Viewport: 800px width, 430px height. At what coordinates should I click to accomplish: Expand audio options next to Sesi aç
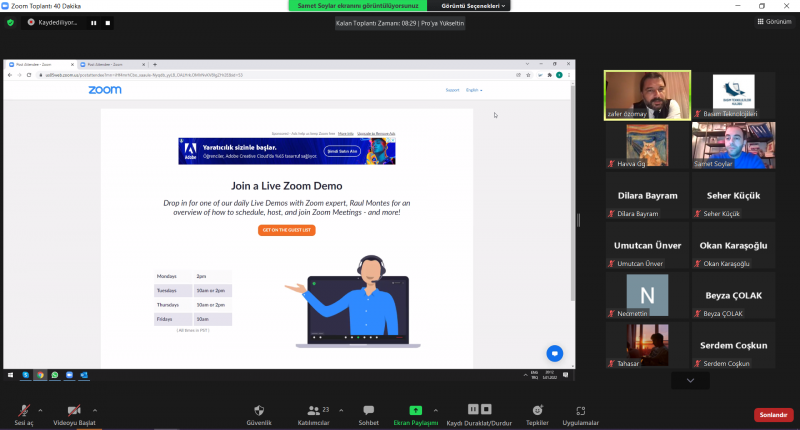coord(40,410)
